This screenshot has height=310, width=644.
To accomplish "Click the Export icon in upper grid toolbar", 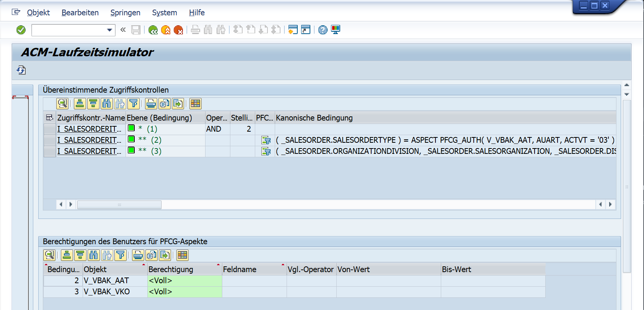I will click(178, 104).
